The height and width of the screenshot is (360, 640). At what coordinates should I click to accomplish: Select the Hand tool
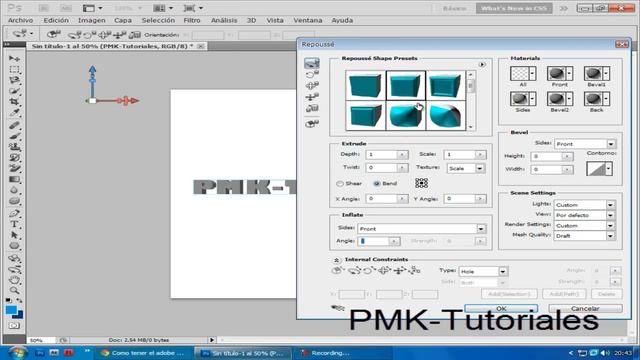[14, 280]
